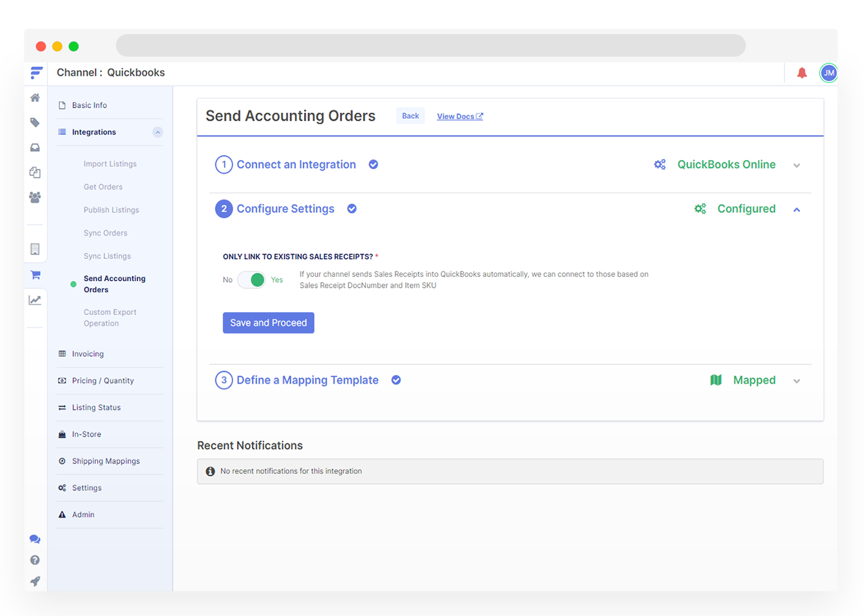
Task: Click the QuickBooks Online gears icon
Action: [x=660, y=165]
